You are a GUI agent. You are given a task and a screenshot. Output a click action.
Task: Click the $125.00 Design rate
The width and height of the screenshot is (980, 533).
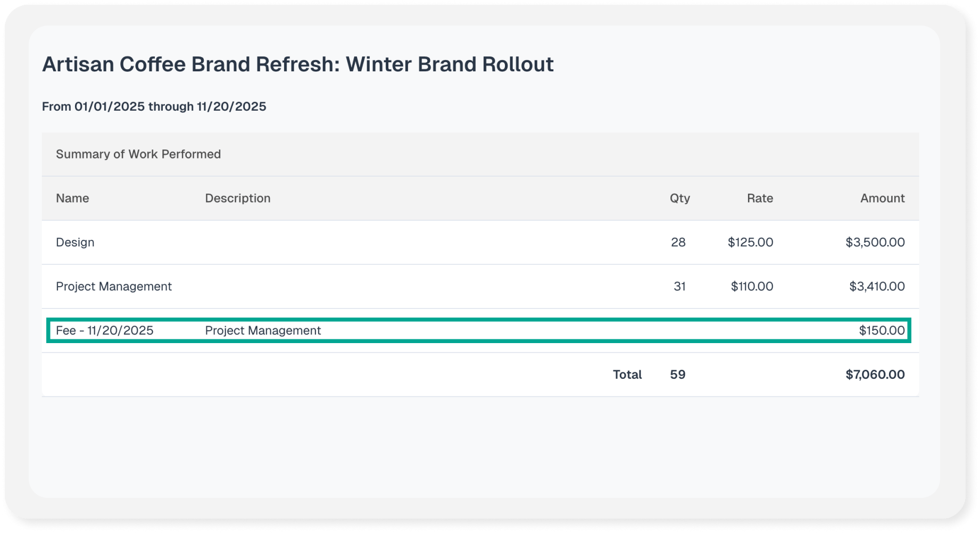(x=750, y=243)
